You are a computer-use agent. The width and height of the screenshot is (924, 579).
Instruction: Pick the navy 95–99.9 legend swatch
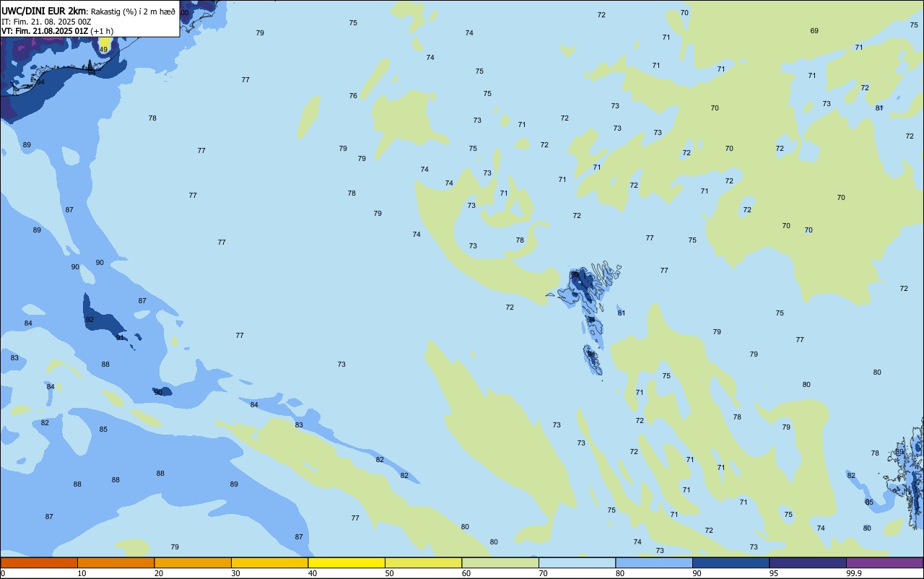[808, 562]
